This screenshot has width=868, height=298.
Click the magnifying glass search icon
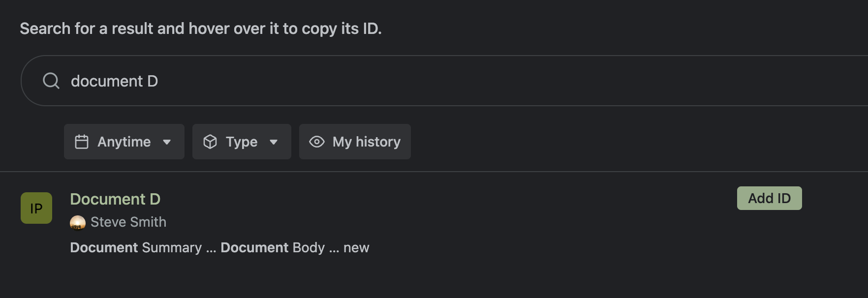[x=51, y=81]
